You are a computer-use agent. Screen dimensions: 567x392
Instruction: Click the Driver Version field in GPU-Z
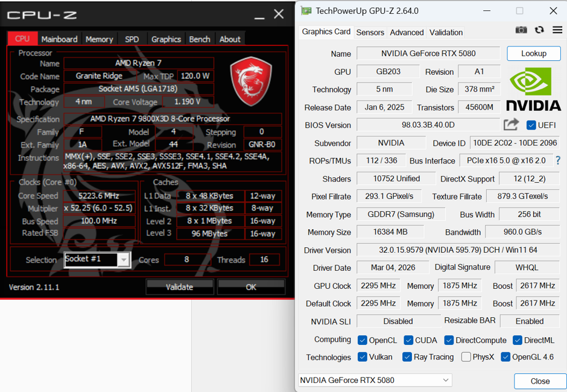click(458, 250)
